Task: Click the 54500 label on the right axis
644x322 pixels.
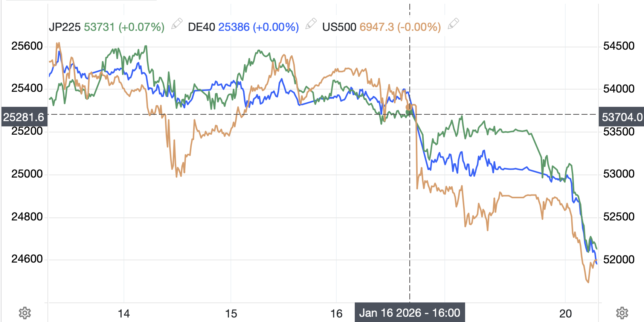Action: pos(619,46)
